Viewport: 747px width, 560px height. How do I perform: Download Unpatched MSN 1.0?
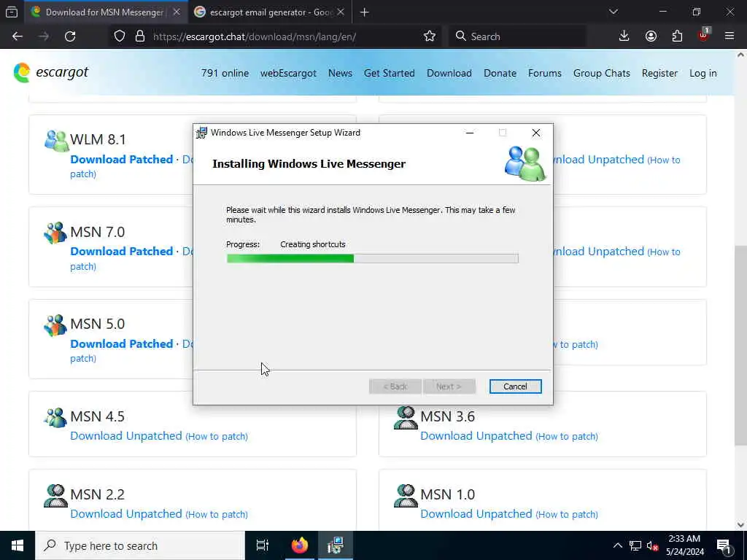click(476, 514)
